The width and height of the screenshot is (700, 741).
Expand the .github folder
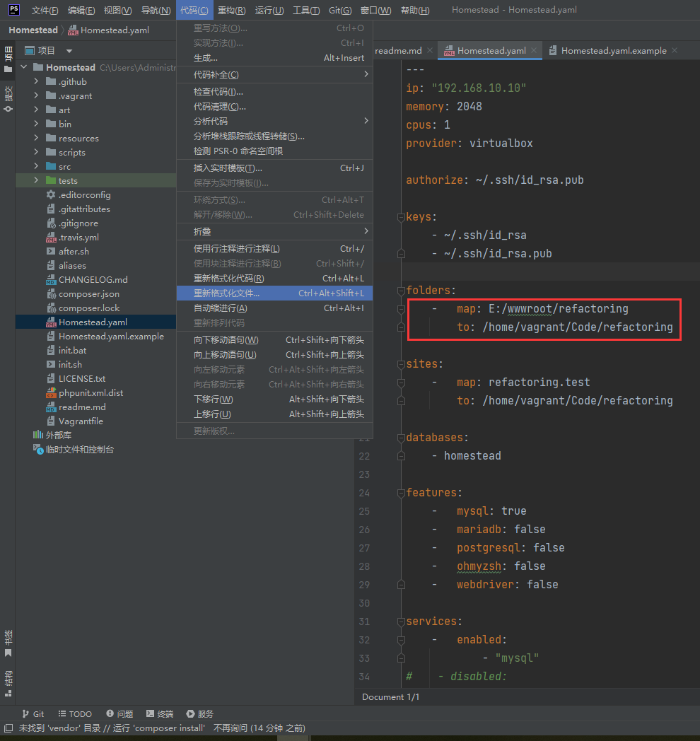pyautogui.click(x=36, y=82)
